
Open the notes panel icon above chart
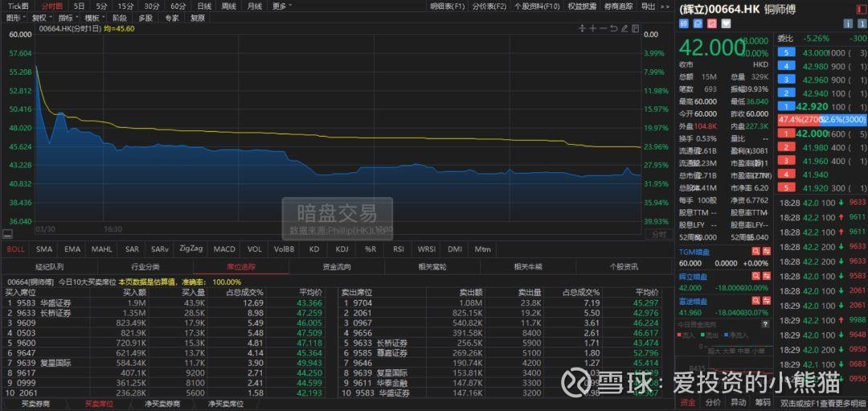635,28
